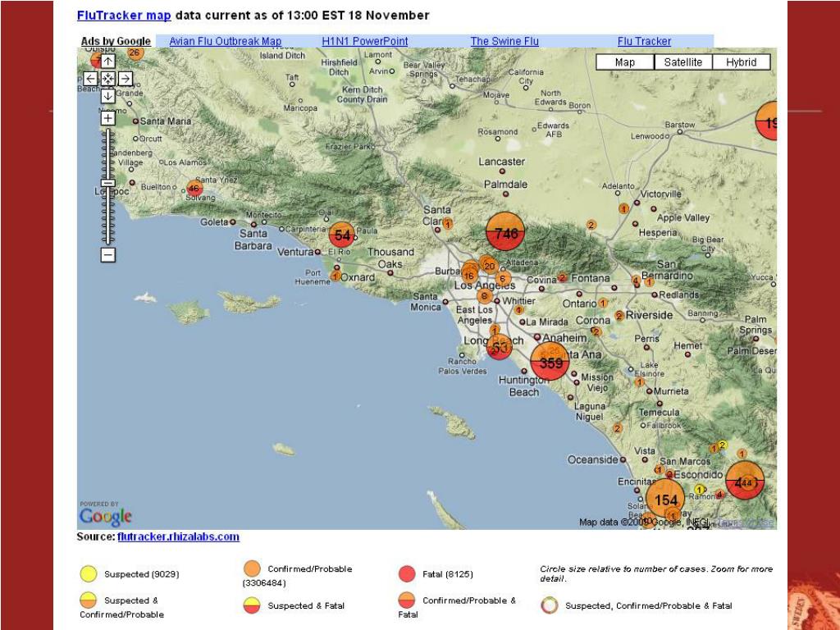Click the yellow suspected marker near Ramona
Viewport: 840px width, 630px height.
(699, 489)
